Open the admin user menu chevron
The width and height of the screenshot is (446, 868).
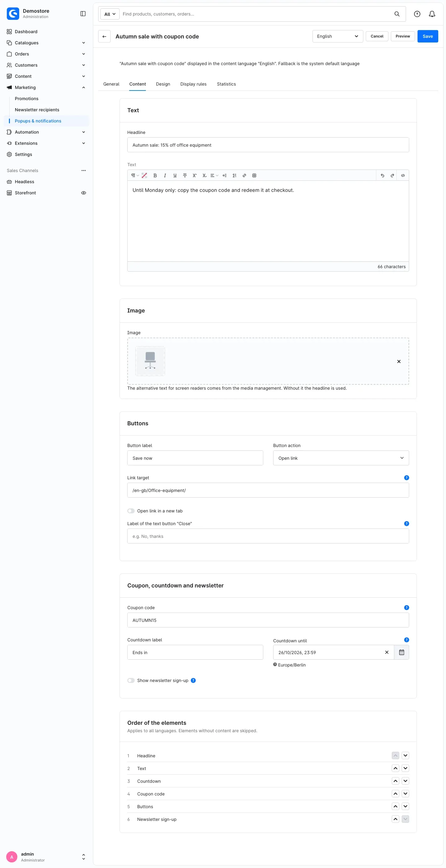pyautogui.click(x=84, y=857)
